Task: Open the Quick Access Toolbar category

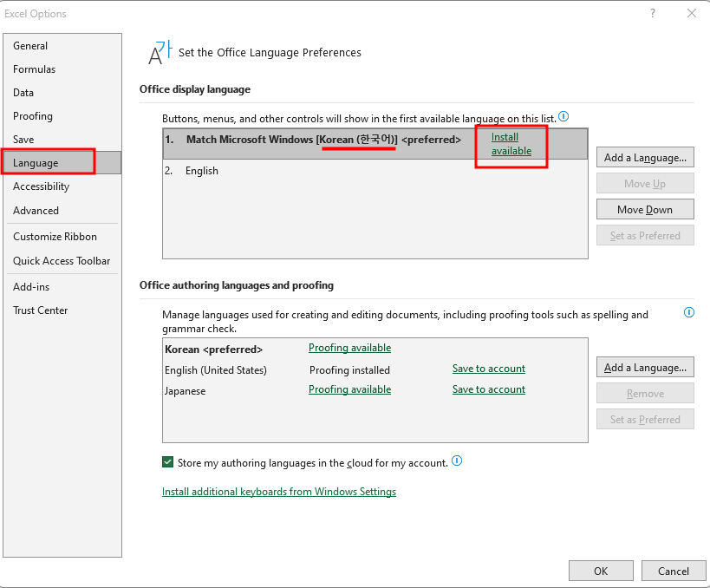Action: point(62,261)
